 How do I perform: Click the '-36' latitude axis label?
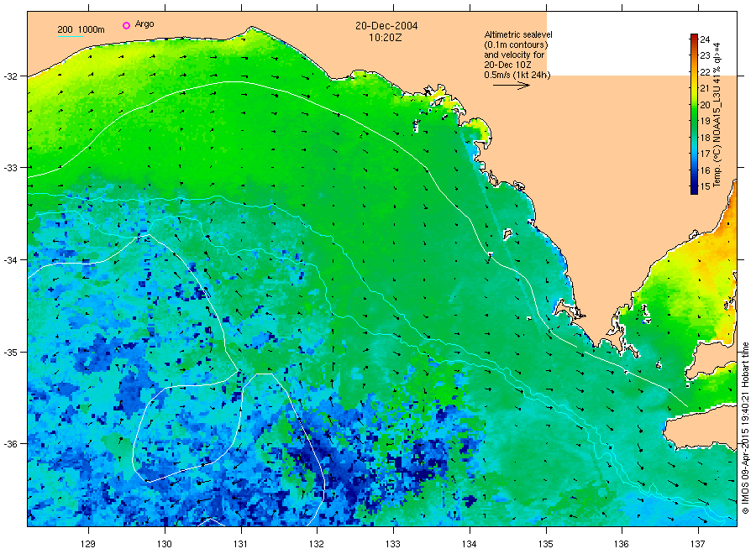tap(10, 444)
